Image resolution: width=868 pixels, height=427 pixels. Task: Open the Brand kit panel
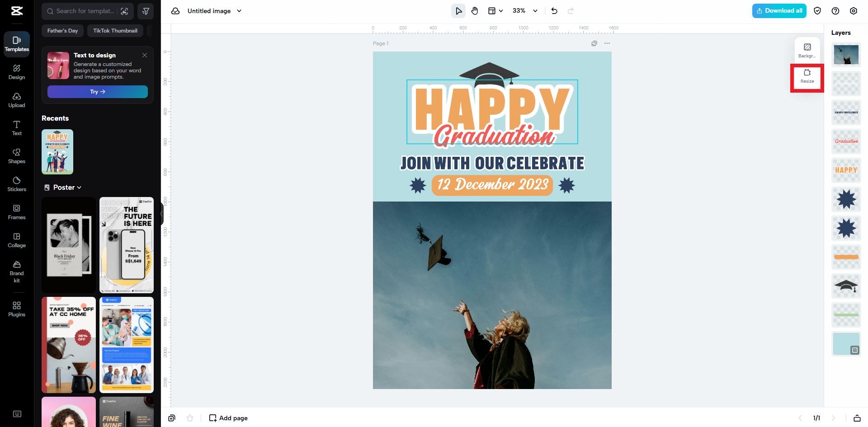tap(16, 272)
